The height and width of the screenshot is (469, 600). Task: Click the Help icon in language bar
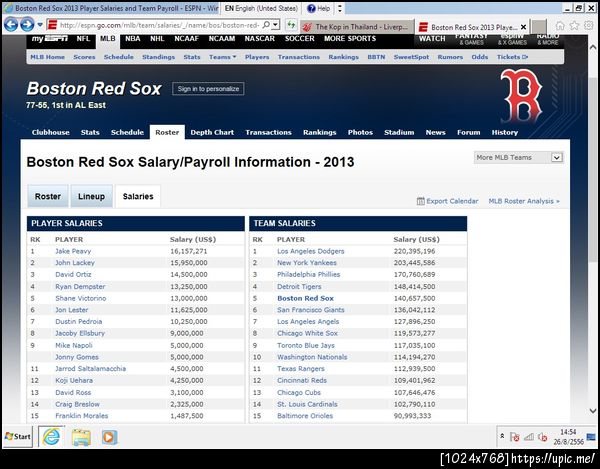[x=319, y=8]
